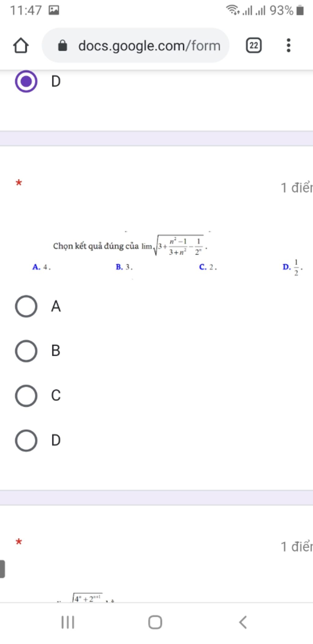Screen dimensions: 313x644
Task: Tap the Wi-Fi status icon
Action: coord(233,10)
